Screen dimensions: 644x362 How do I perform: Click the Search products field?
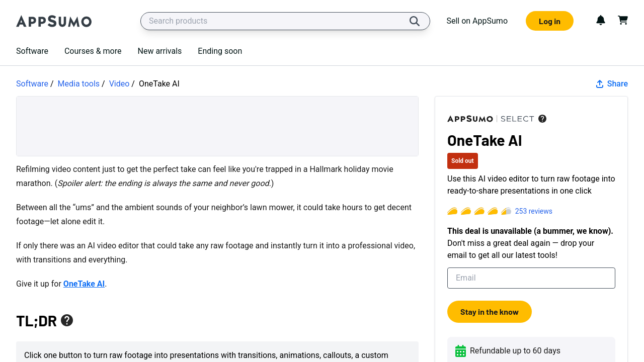tap(274, 21)
